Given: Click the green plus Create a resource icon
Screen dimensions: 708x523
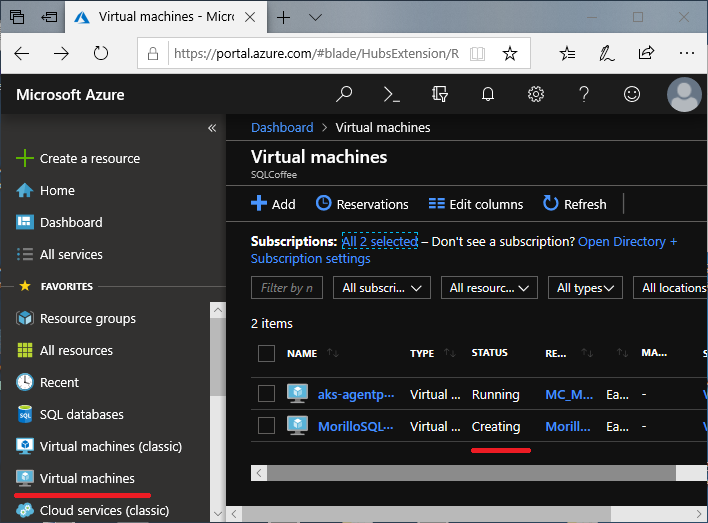Looking at the screenshot, I should pyautogui.click(x=25, y=159).
